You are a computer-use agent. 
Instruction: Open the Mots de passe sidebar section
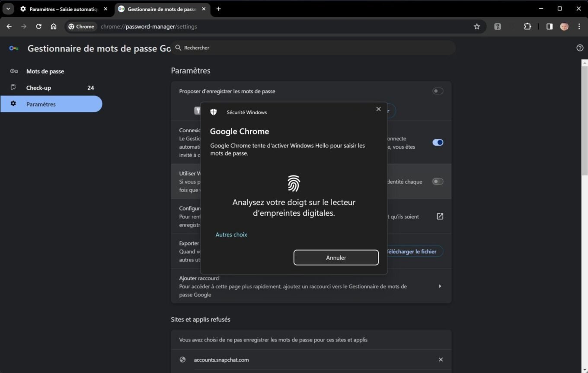tap(51, 71)
